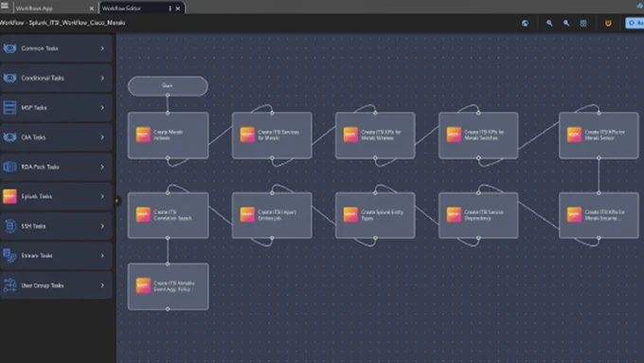The width and height of the screenshot is (644, 363).
Task: Expand the Stream Tasks chevron
Action: tap(102, 255)
